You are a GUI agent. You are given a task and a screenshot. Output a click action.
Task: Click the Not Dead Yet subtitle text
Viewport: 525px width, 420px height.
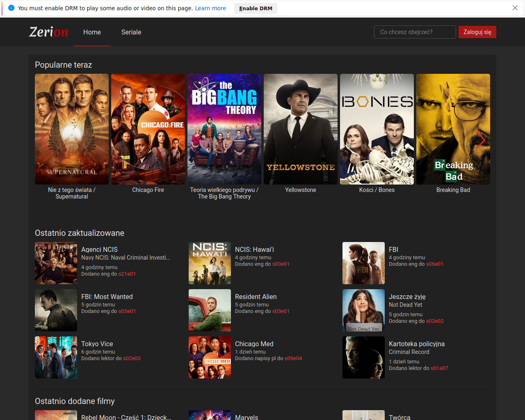[406, 305]
